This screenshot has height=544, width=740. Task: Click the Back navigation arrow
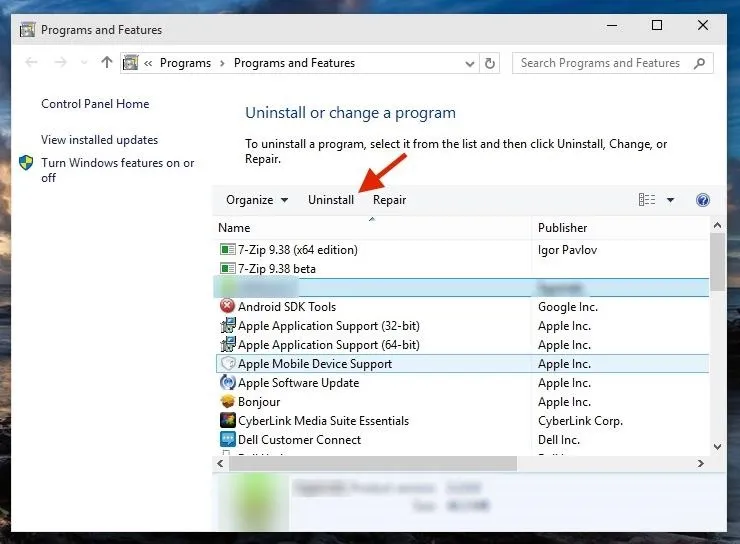click(x=31, y=63)
